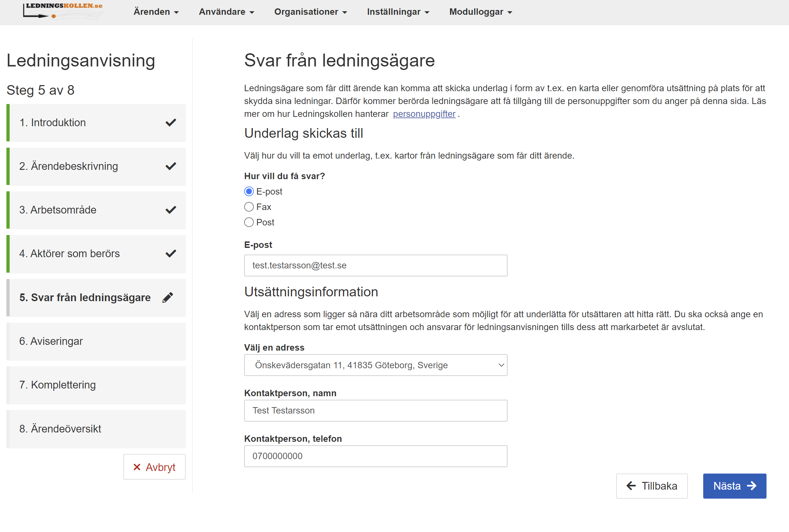
Task: Click the left arrow icon on Tillbaka
Action: coord(631,486)
